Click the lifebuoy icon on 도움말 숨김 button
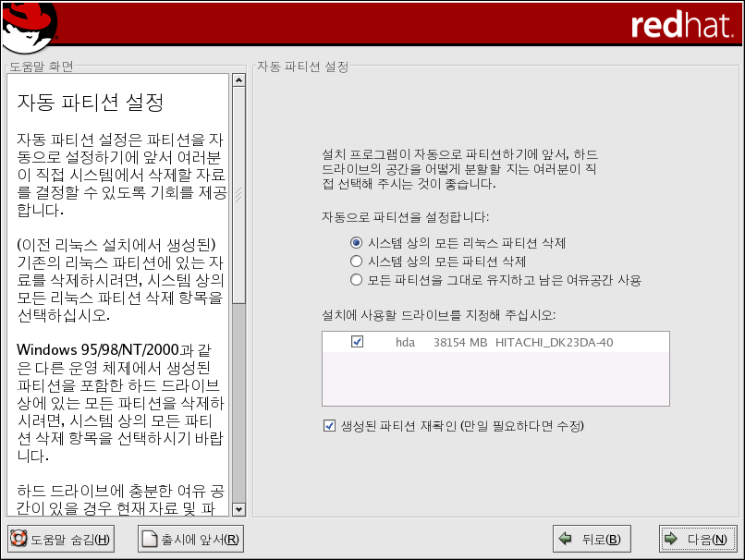745x560 pixels. click(18, 540)
